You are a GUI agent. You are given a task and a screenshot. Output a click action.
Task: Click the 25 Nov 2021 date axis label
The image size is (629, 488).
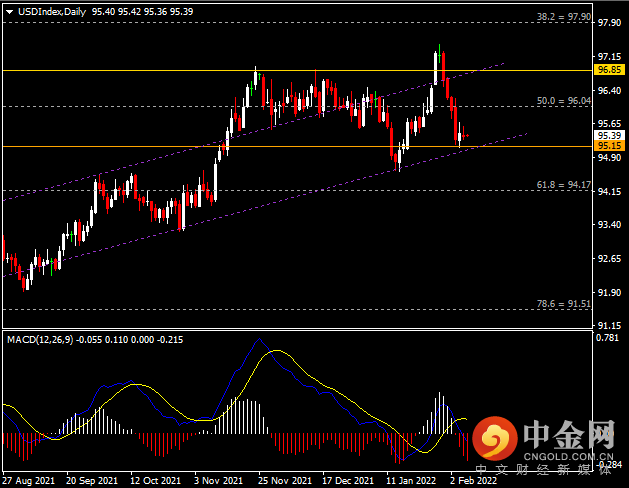285,480
